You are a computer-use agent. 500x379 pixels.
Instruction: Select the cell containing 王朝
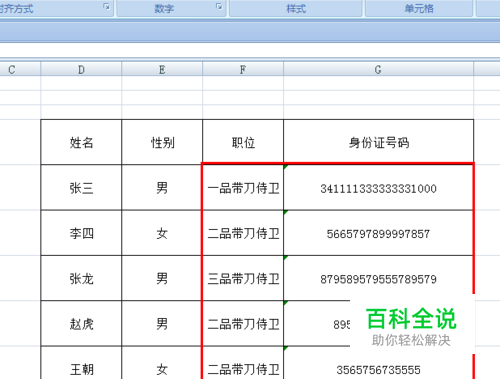(x=81, y=363)
